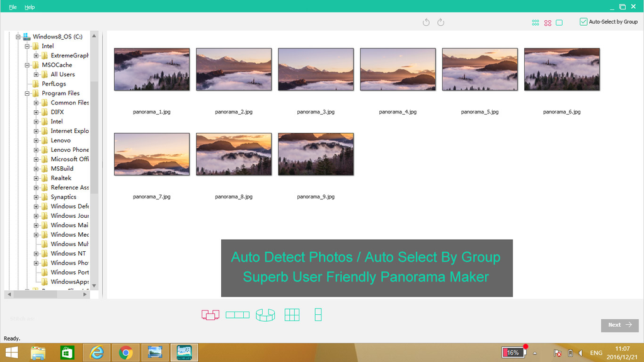The width and height of the screenshot is (644, 362).
Task: Rotate image counter-clockwise icon
Action: pos(427,22)
